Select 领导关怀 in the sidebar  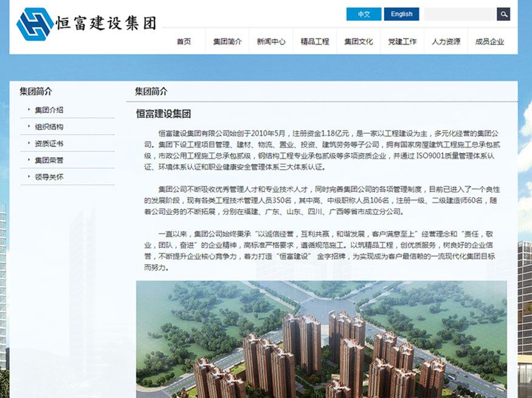(49, 177)
